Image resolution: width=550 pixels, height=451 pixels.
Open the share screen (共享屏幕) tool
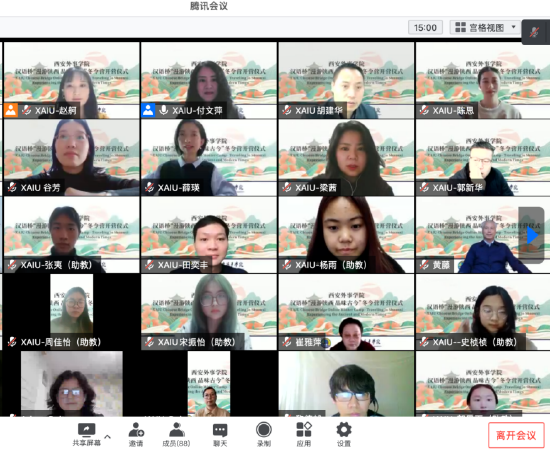pyautogui.click(x=86, y=435)
